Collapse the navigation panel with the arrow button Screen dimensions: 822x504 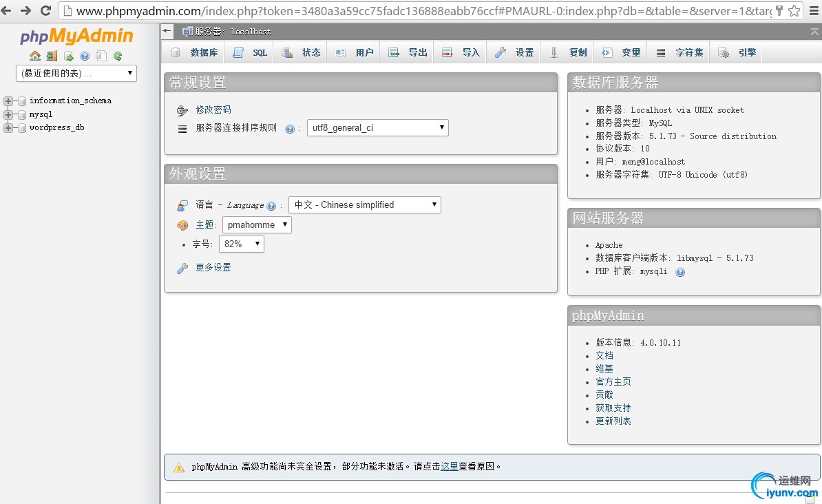pos(167,31)
